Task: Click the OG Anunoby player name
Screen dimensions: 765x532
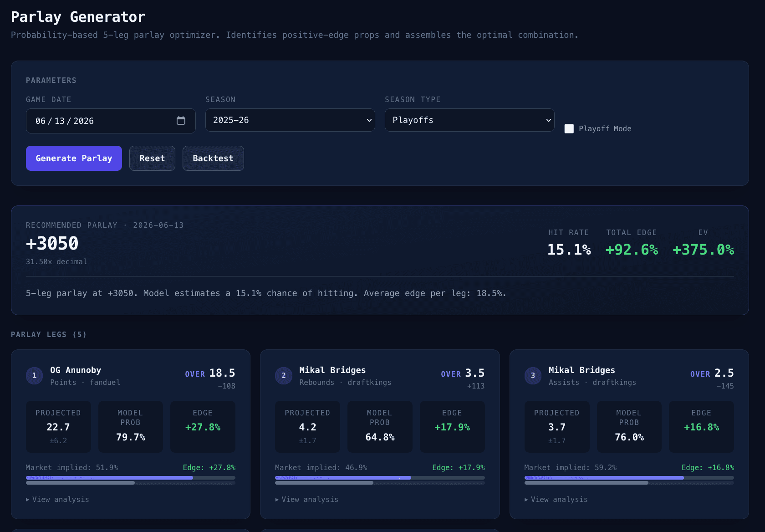Action: point(76,370)
